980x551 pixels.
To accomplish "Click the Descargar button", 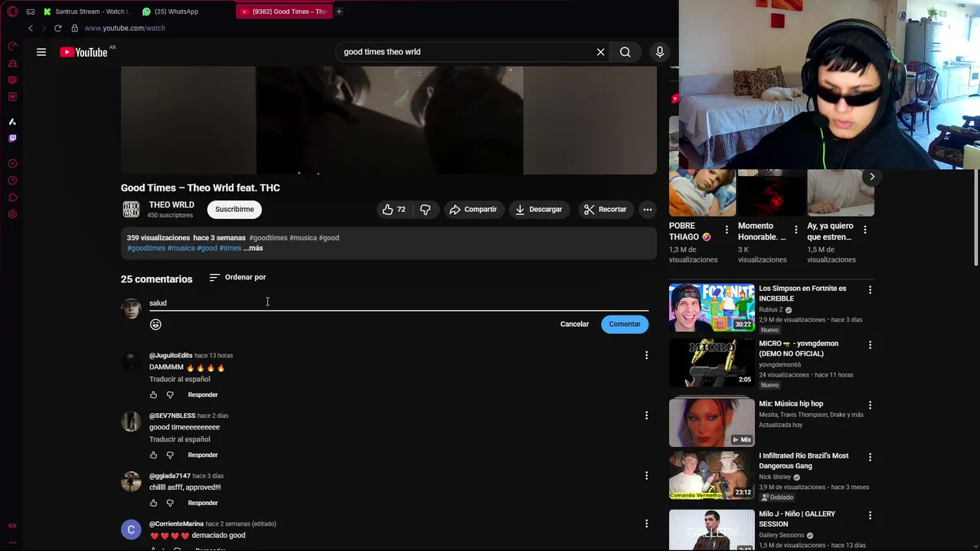I will 538,209.
